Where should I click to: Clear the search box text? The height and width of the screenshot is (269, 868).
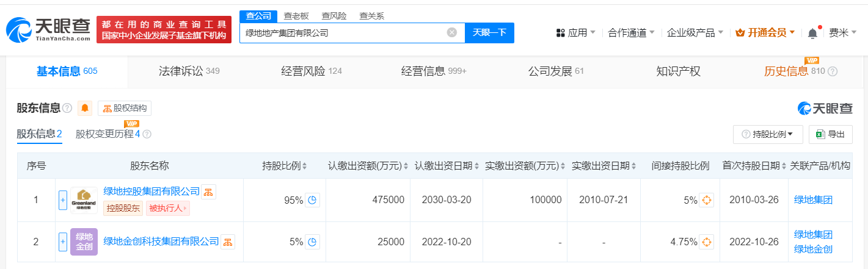pos(451,33)
